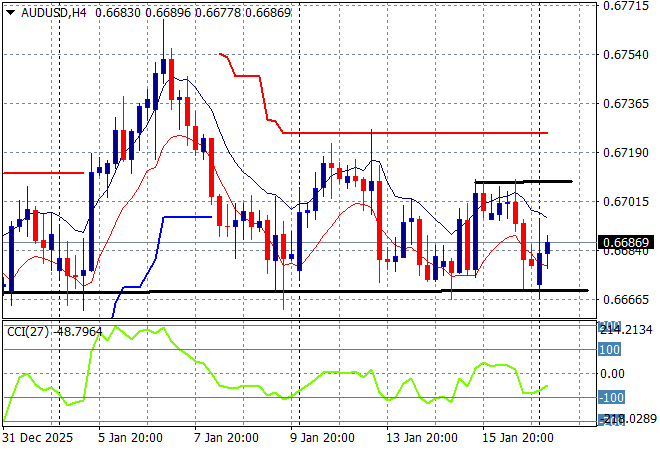The image size is (660, 450).
Task: Select the CCI(27) indicator label
Action: click(x=29, y=329)
